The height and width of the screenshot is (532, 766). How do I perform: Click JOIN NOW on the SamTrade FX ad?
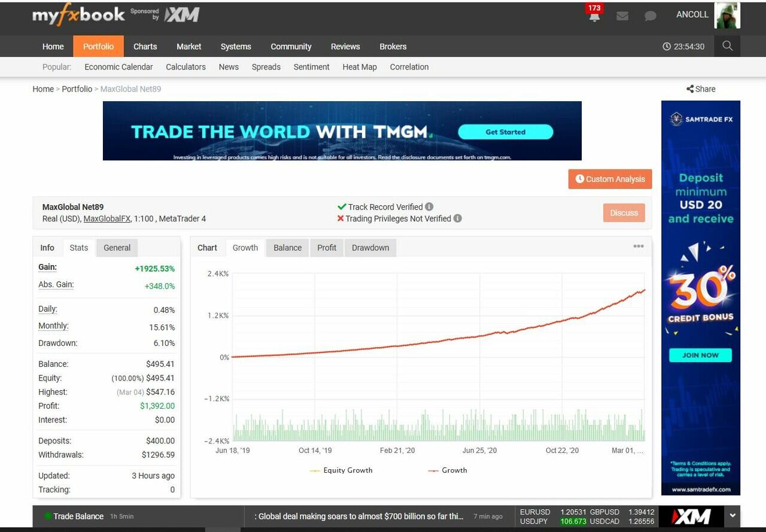(x=700, y=355)
